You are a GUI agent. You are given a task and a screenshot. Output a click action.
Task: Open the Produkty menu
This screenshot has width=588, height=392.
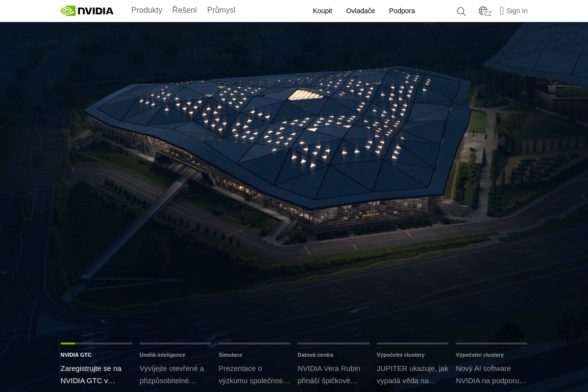pyautogui.click(x=147, y=10)
